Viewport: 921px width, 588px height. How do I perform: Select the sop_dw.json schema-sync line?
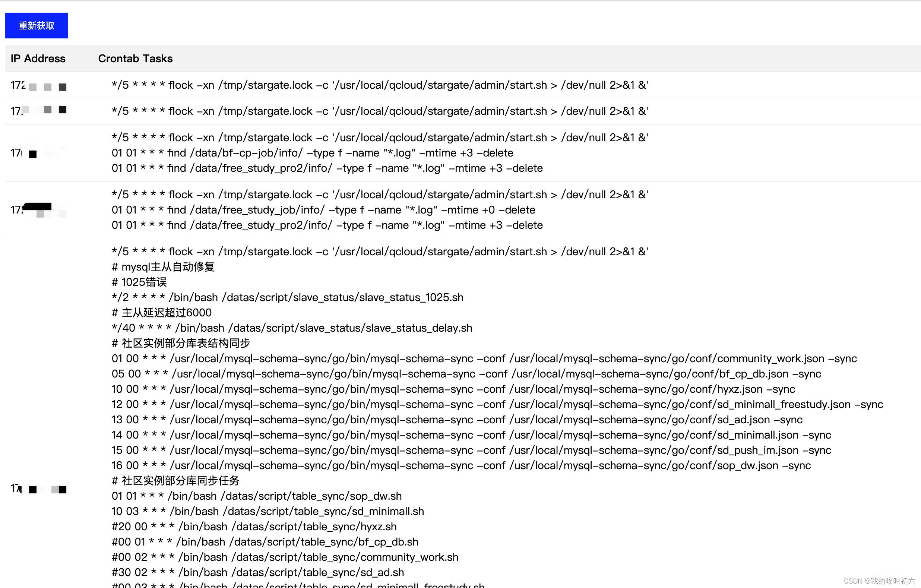[x=461, y=465]
